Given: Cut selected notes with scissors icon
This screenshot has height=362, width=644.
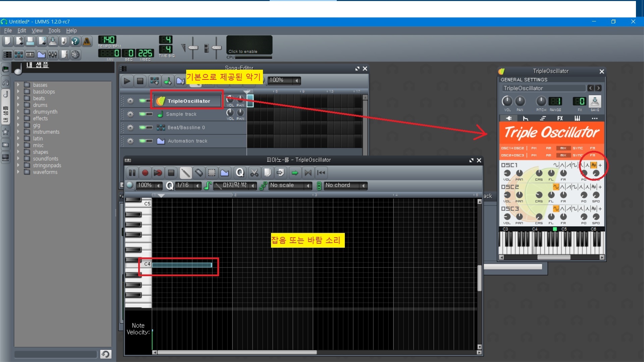Looking at the screenshot, I should tap(254, 173).
